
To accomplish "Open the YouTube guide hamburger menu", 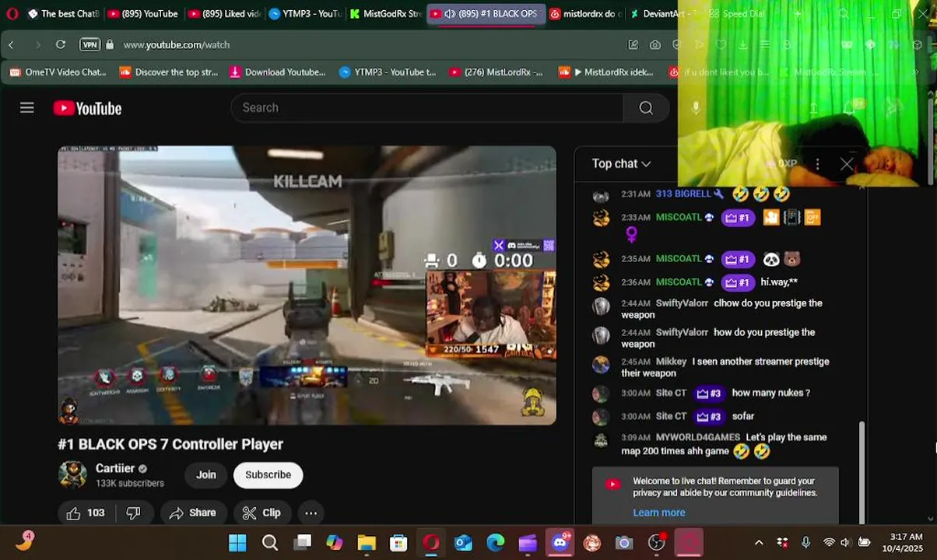I will (x=27, y=107).
